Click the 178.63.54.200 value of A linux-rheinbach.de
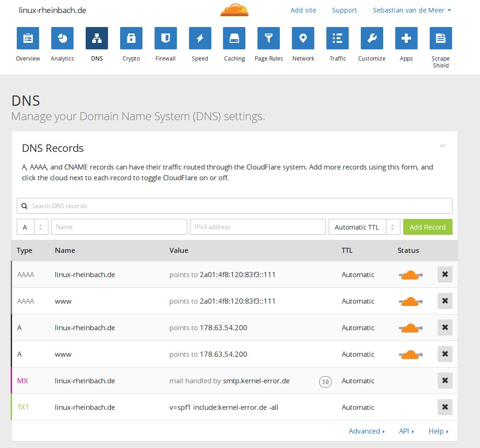Screen dimensions: 480x448 [223, 328]
